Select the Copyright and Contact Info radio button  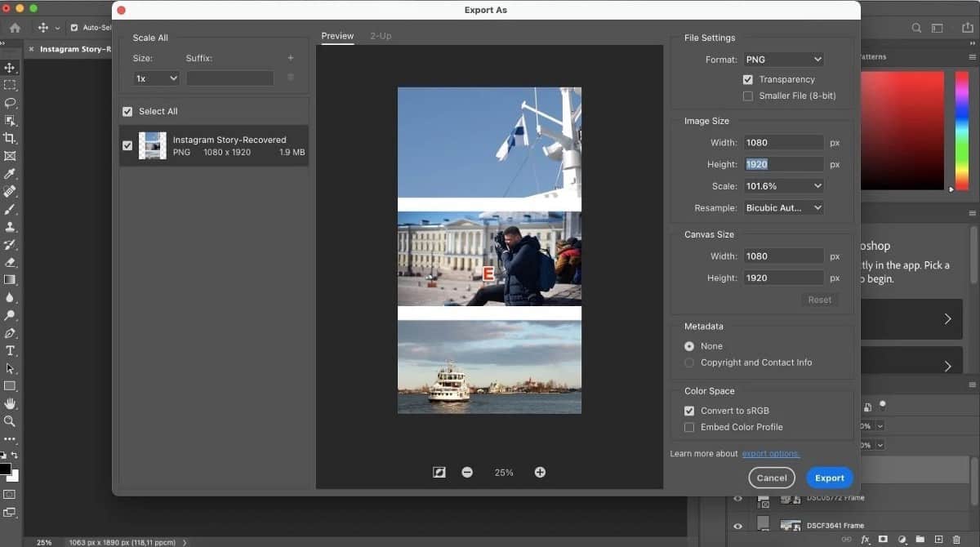(x=688, y=362)
